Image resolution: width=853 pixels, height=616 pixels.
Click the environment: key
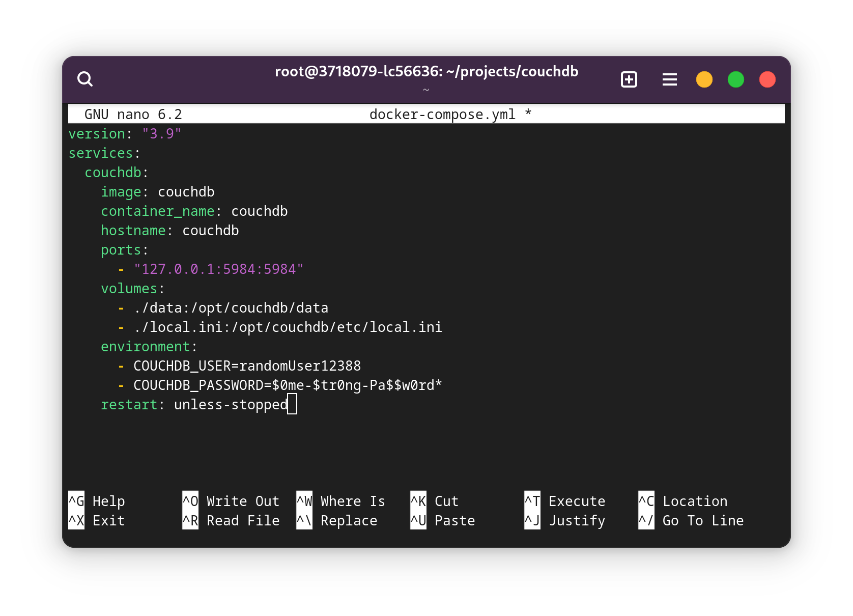coord(149,346)
